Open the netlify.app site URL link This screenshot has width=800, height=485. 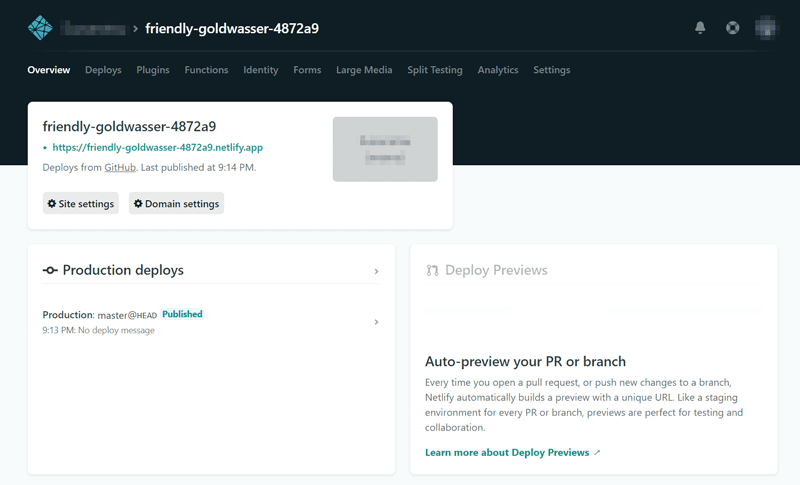158,147
